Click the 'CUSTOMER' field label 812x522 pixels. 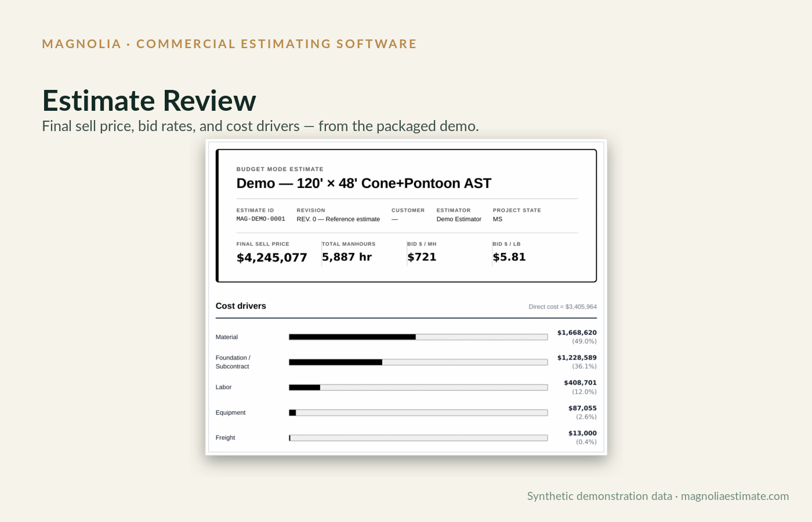pos(408,211)
